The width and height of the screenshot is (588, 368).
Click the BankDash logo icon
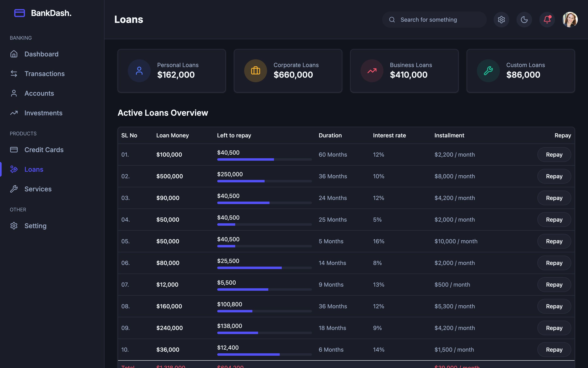pos(19,13)
